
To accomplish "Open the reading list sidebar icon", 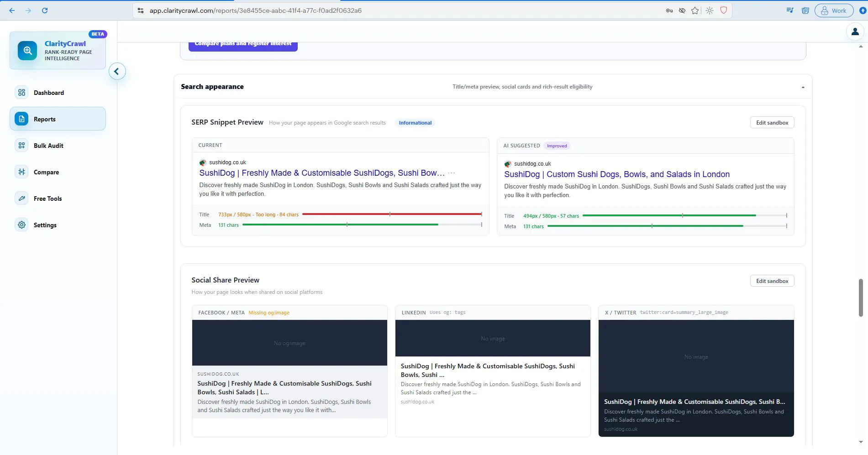I will (x=805, y=10).
